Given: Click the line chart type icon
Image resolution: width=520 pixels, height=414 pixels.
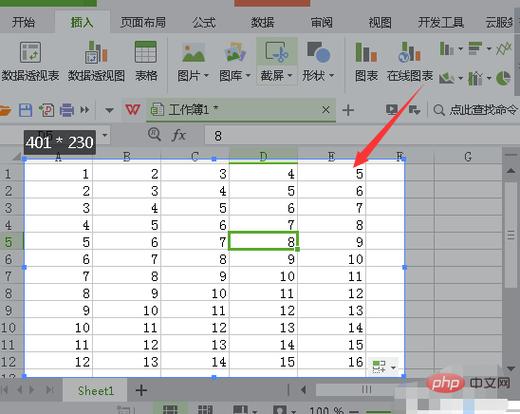Looking at the screenshot, I should 504,49.
